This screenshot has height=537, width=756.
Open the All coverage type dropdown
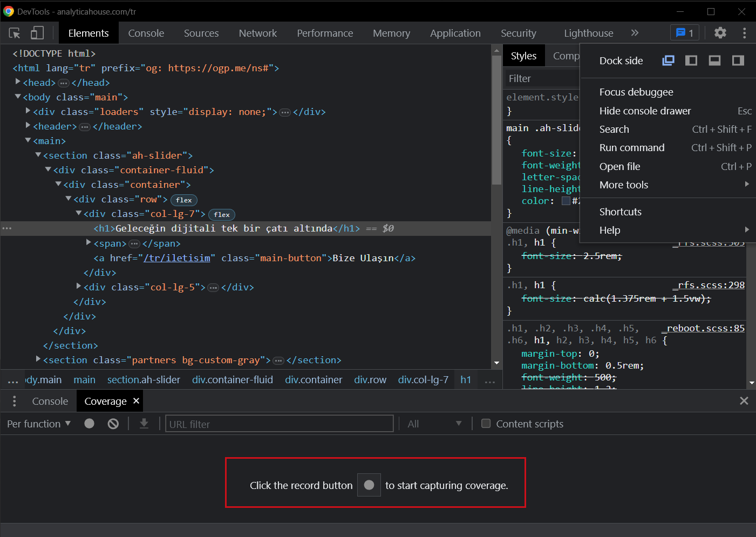[x=435, y=424]
